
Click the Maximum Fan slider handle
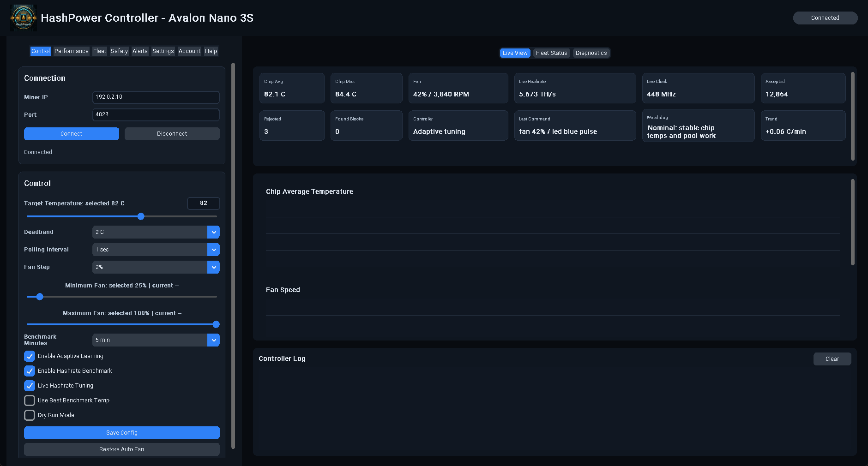216,324
